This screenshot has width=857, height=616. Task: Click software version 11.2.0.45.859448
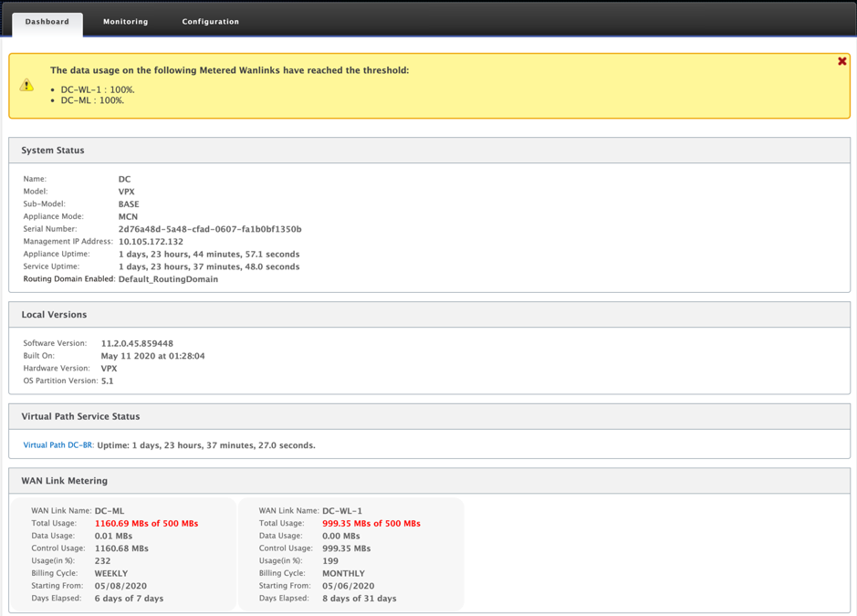coord(137,343)
